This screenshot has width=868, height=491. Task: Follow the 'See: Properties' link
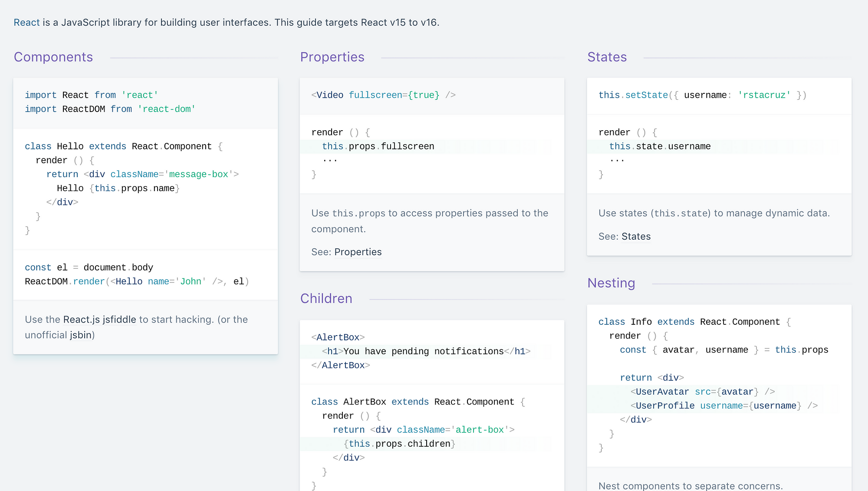[x=358, y=252]
